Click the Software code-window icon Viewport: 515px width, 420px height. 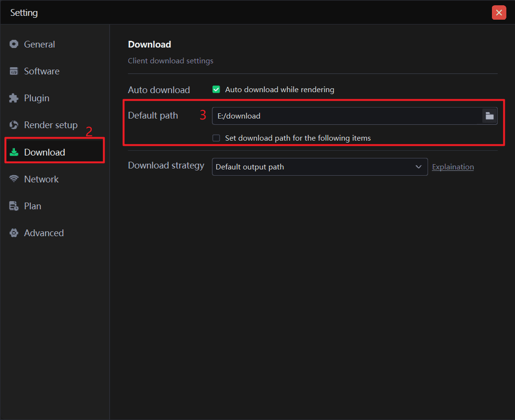tap(14, 71)
